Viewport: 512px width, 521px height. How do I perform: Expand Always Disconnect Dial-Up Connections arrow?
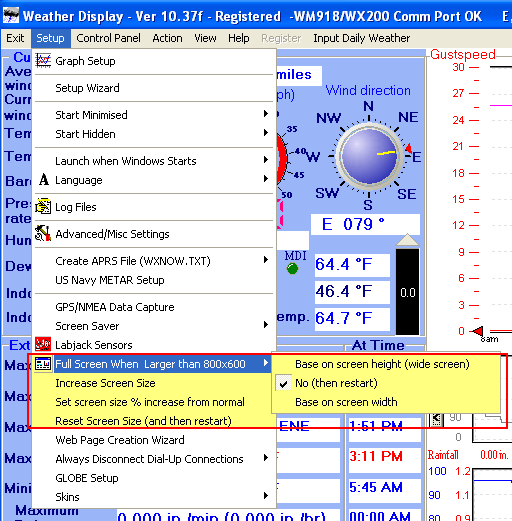click(266, 458)
